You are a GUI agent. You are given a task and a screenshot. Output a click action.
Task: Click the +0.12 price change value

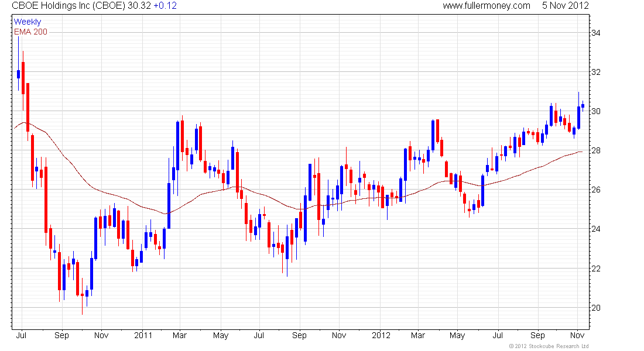165,6
